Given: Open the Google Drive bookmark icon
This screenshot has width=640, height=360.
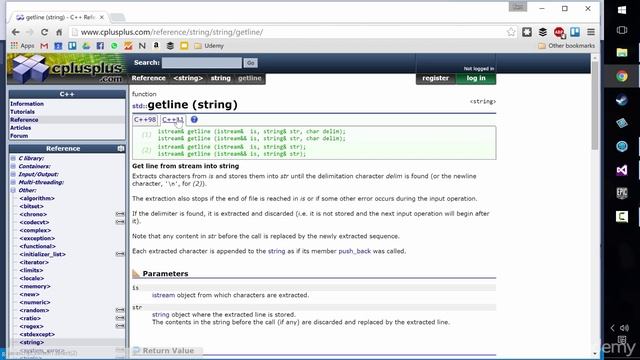Looking at the screenshot, I should tap(86, 46).
